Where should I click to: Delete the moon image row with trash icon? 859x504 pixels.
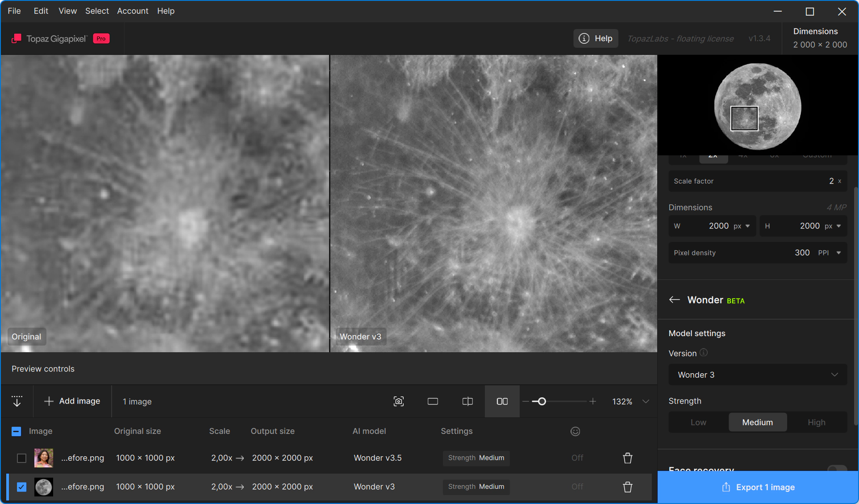[x=628, y=487]
